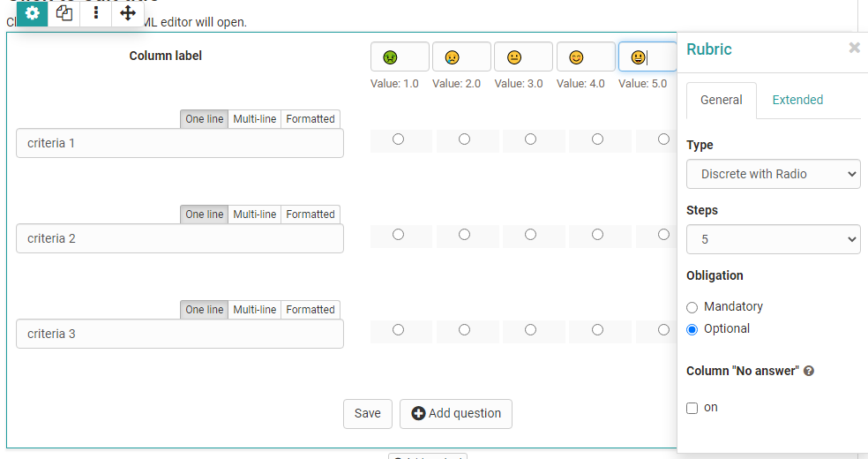Switch to the Extended tab

797,101
